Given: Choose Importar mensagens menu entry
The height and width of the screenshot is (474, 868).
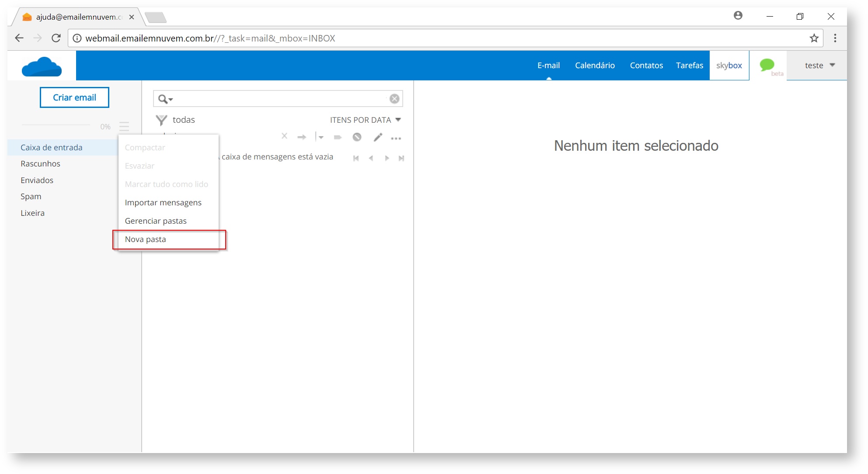Looking at the screenshot, I should tap(163, 203).
